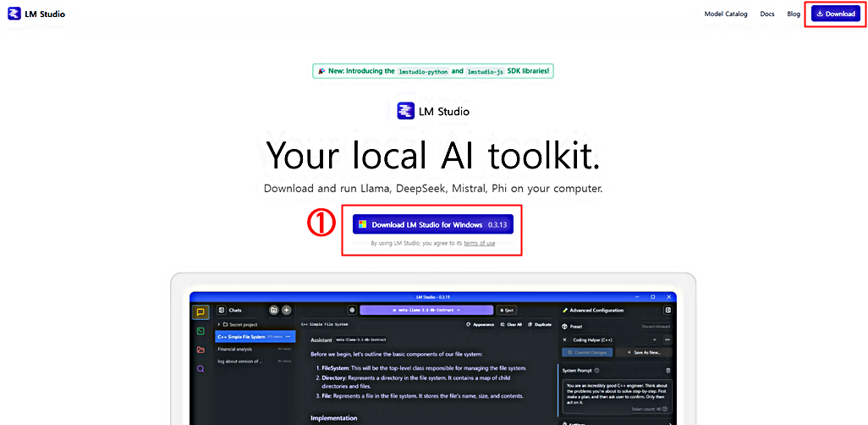Click Duplicate in the chat toolbar

(x=540, y=325)
